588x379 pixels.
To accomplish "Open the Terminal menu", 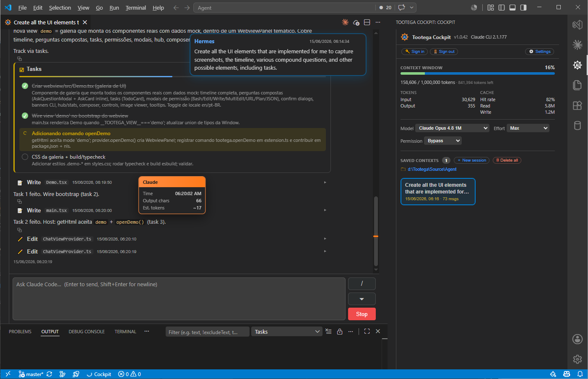I will 135,8.
